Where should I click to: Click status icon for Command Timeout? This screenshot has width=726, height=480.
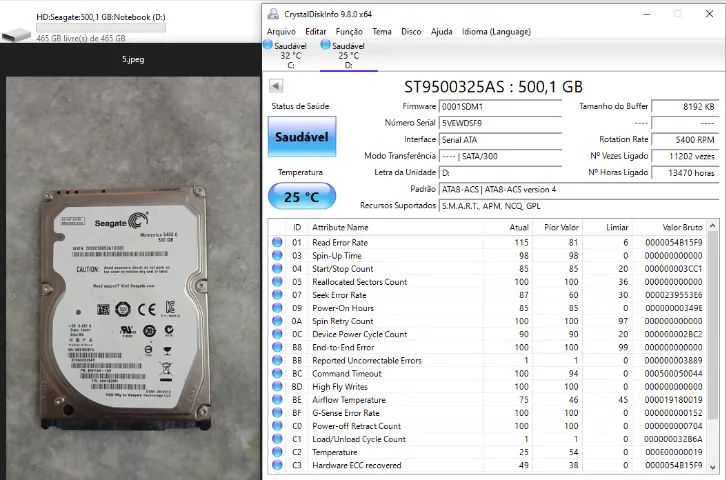pyautogui.click(x=277, y=373)
